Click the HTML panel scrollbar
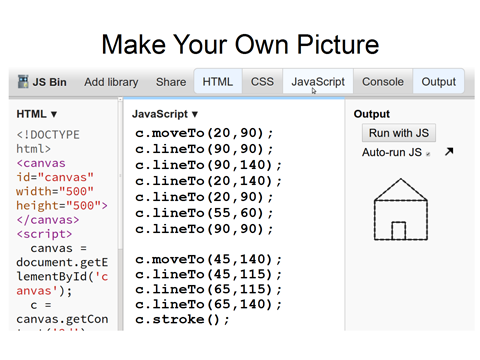This screenshot has width=480, height=360. [x=120, y=213]
